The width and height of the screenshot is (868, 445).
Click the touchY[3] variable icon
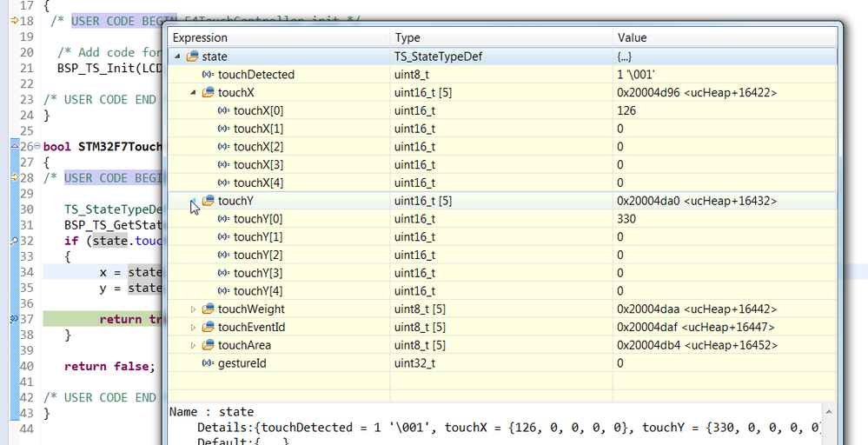click(x=223, y=273)
